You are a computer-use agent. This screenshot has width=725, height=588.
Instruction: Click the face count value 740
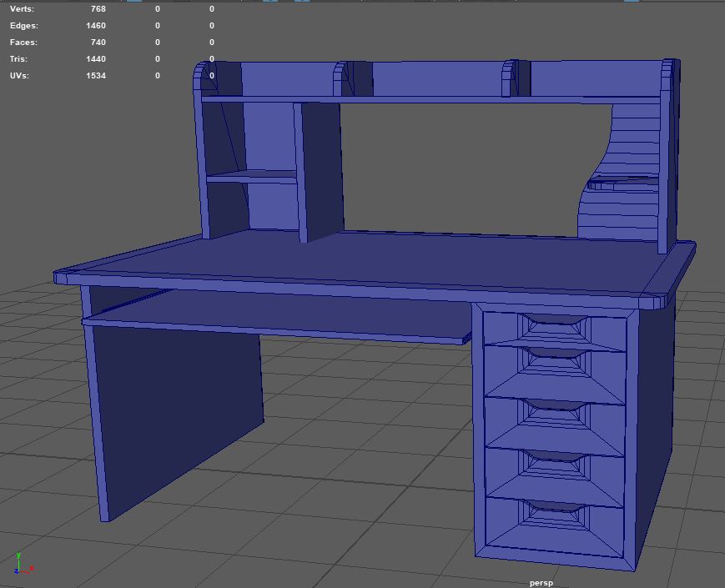(x=98, y=42)
